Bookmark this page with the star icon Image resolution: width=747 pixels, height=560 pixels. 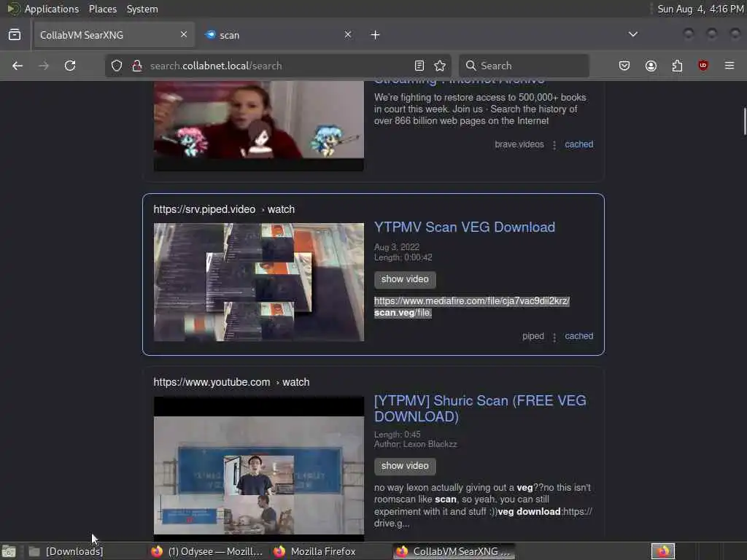coord(440,66)
